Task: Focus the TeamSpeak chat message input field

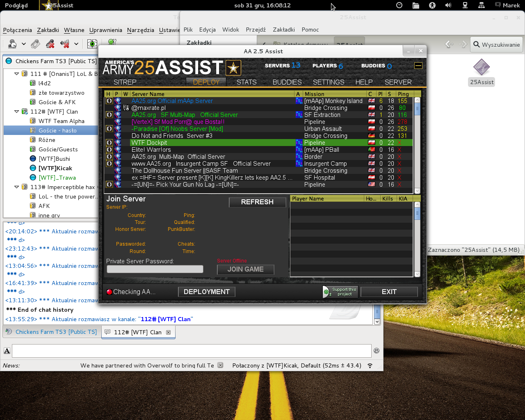Action: click(x=192, y=351)
